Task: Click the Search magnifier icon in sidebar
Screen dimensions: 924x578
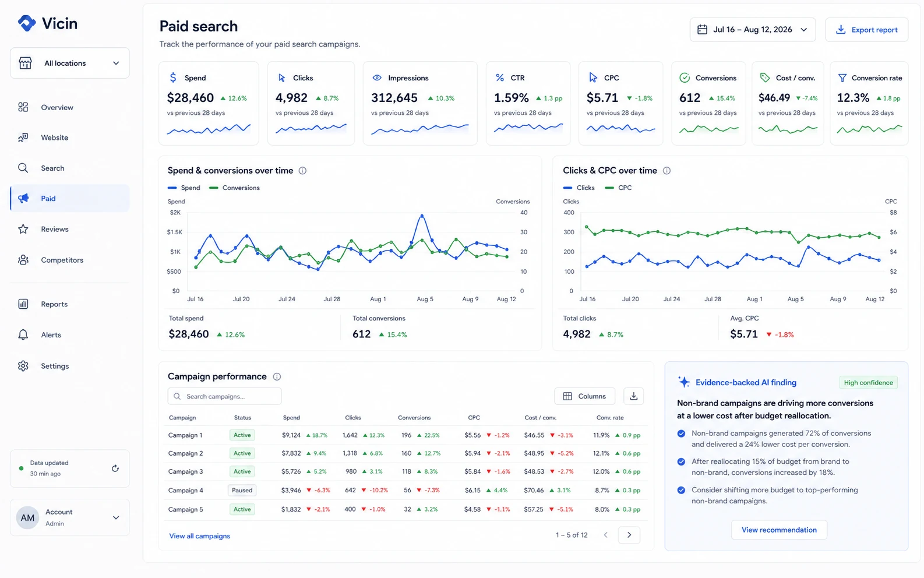Action: coord(23,168)
